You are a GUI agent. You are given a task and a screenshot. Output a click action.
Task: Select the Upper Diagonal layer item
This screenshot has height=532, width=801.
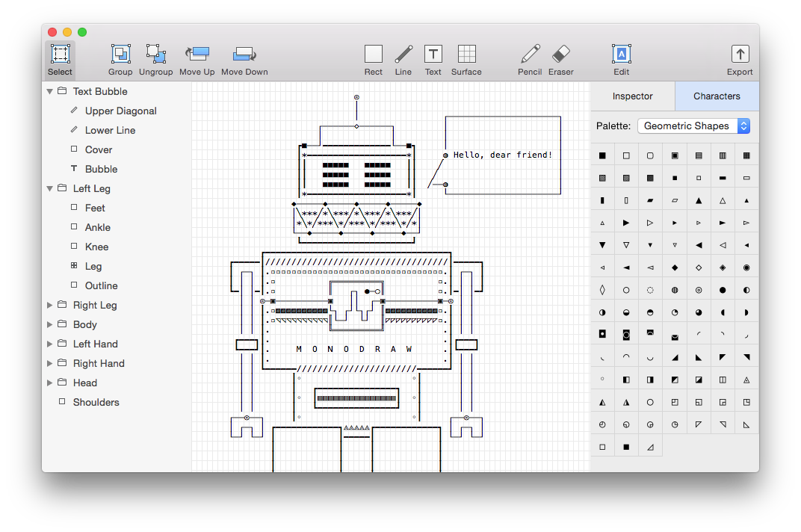120,111
